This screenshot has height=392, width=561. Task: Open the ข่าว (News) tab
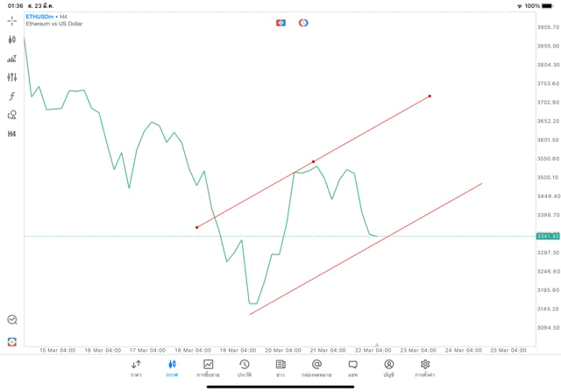pos(280,367)
